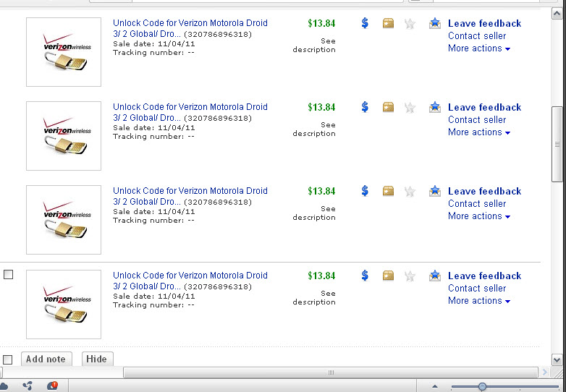Viewport: 566px width, 392px height.
Task: Click the $13.84 price in the first listing
Action: click(321, 23)
